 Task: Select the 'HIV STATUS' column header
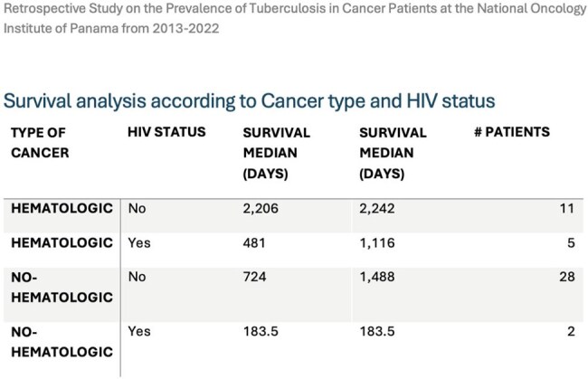(166, 132)
